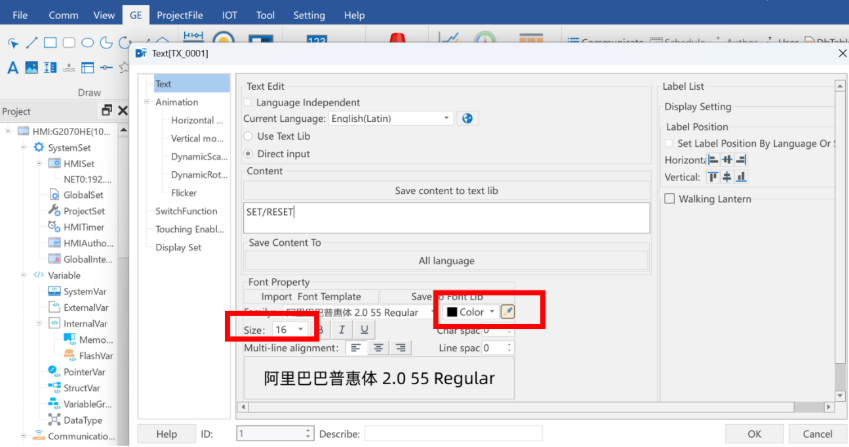Viewport: 849px width, 447px height.
Task: Select PointerVar in Project tree
Action: (x=84, y=372)
